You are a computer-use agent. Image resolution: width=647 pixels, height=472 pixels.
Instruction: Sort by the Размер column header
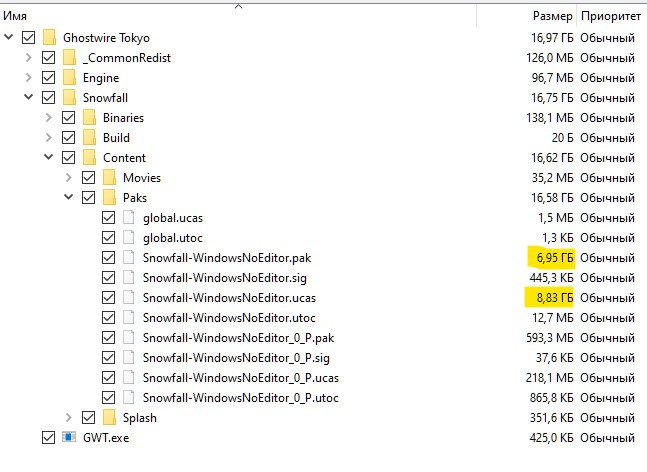[x=552, y=16]
